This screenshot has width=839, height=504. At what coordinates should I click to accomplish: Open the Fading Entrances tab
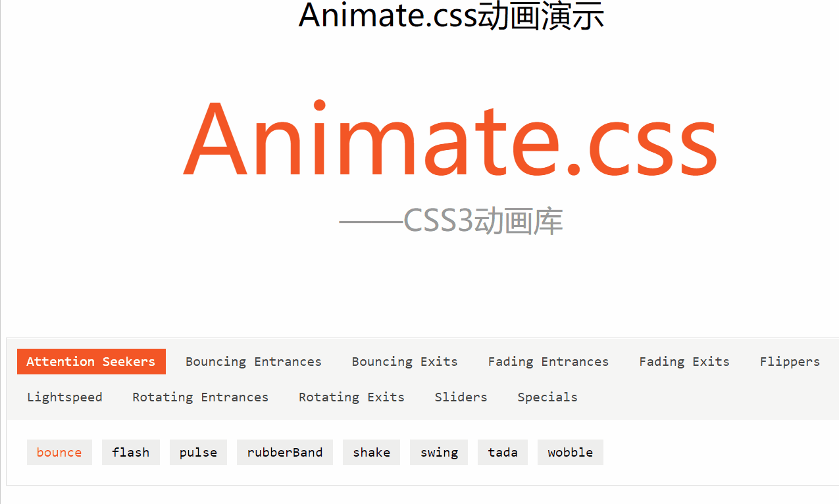tap(548, 361)
